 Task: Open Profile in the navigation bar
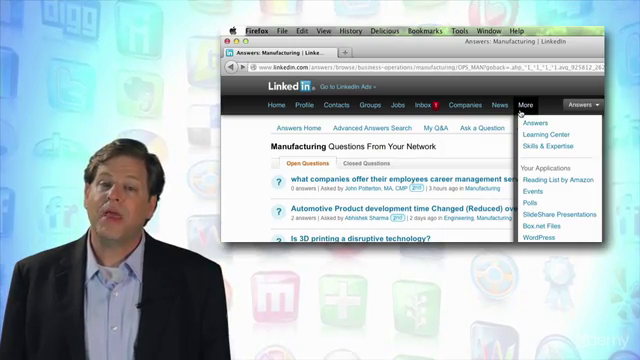tap(304, 105)
